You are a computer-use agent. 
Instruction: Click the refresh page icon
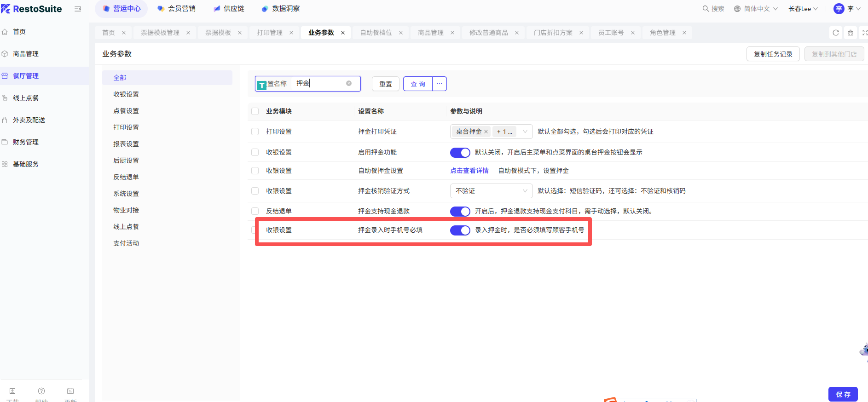click(x=836, y=33)
